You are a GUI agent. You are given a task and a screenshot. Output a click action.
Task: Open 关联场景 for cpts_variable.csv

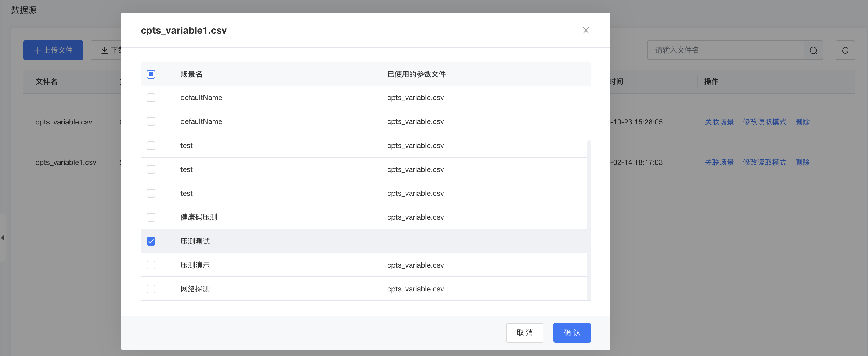click(719, 122)
